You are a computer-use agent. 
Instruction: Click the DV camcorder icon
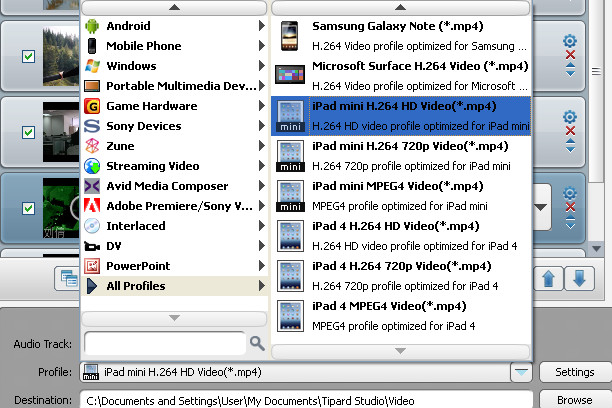pos(92,246)
